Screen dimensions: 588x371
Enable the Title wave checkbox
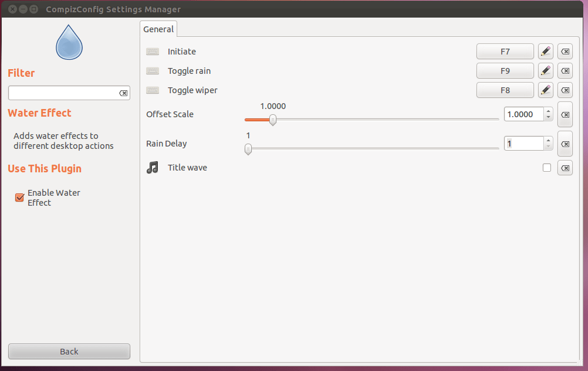pos(547,168)
